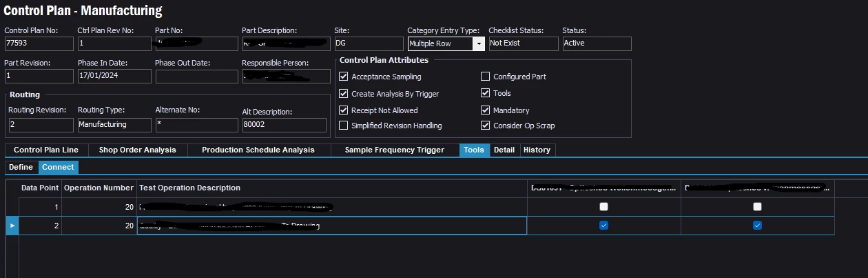Enable the Configured Part checkbox
The height and width of the screenshot is (278, 868).
click(485, 77)
